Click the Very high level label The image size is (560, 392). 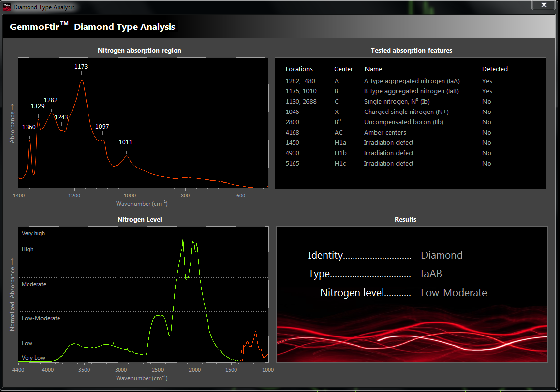33,233
